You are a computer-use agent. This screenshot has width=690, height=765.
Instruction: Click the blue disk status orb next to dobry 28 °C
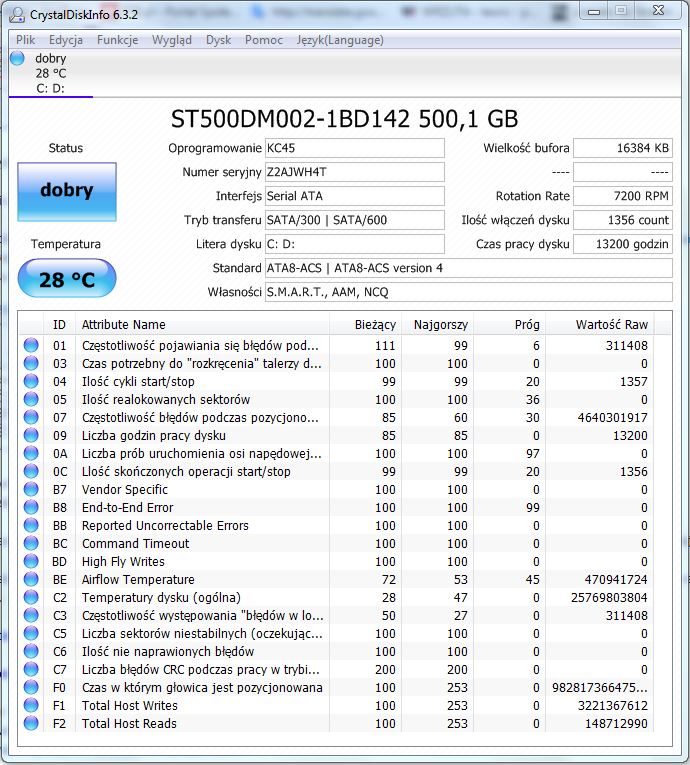(x=18, y=58)
